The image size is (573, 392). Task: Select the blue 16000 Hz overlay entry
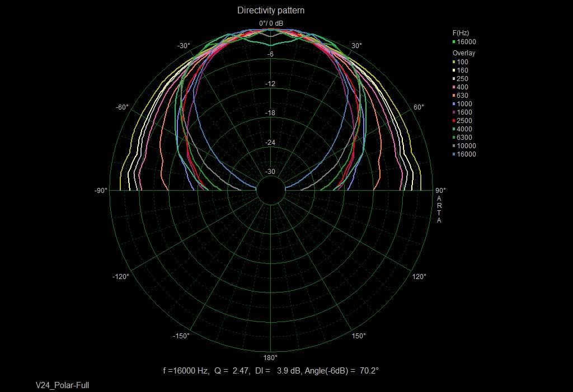[x=466, y=154]
